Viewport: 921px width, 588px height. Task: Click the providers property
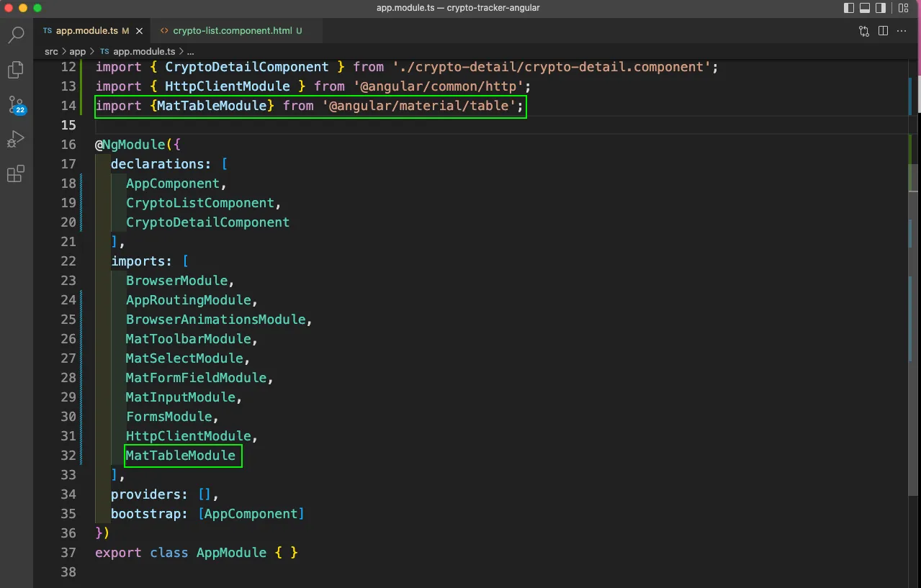145,494
